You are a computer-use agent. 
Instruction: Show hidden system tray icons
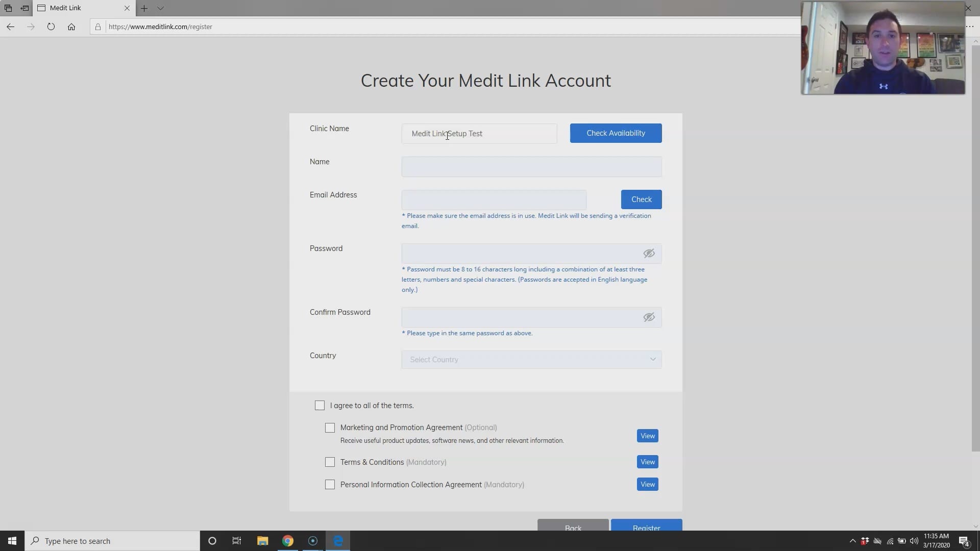[852, 541]
